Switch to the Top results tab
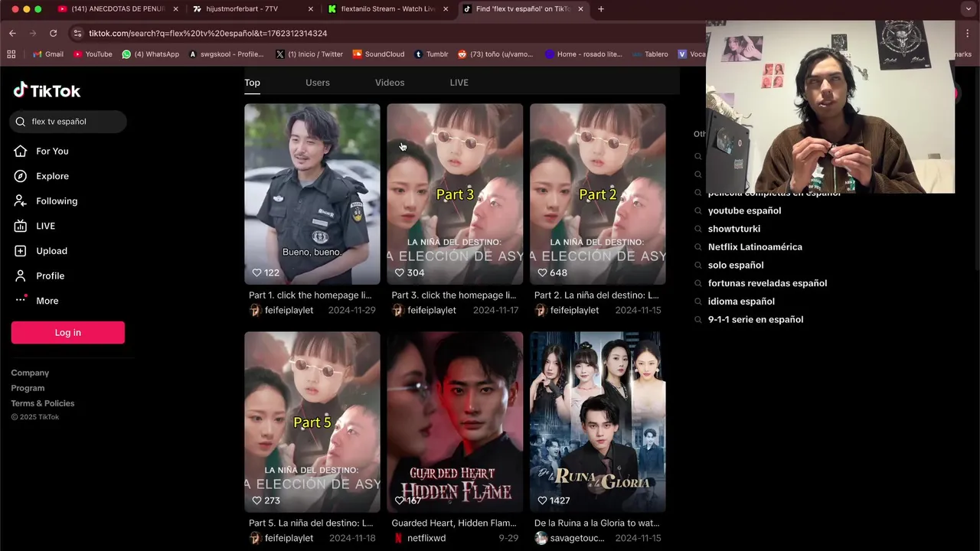980x551 pixels. pyautogui.click(x=252, y=83)
